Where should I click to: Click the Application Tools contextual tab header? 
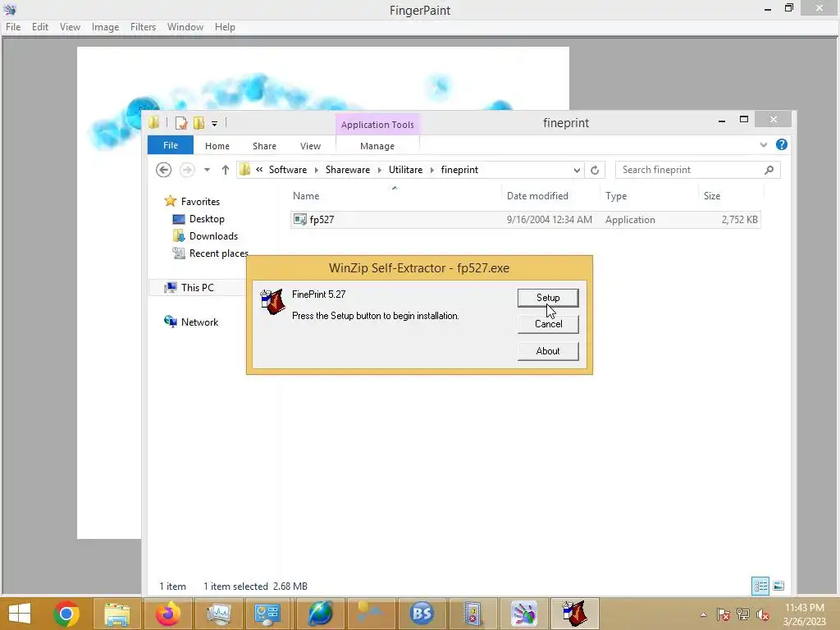377,125
